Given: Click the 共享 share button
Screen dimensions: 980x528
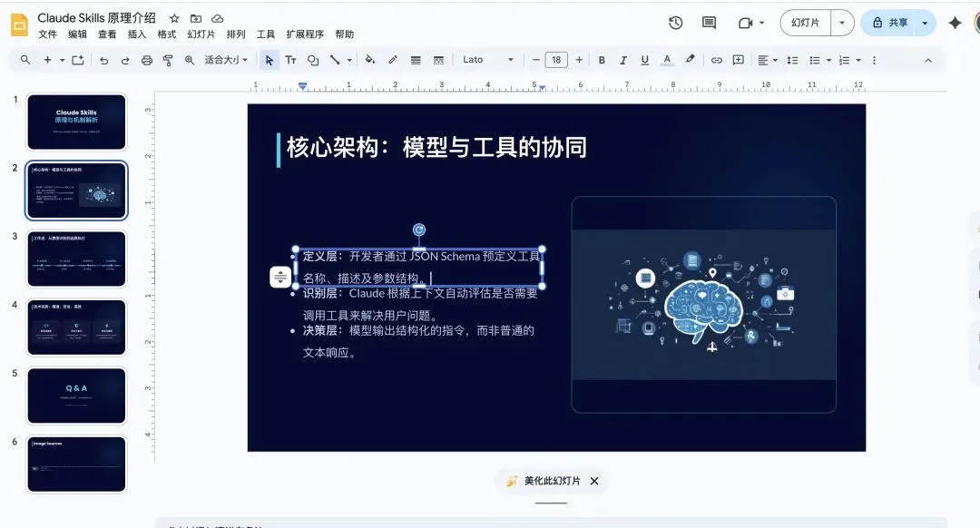Looking at the screenshot, I should coord(889,23).
